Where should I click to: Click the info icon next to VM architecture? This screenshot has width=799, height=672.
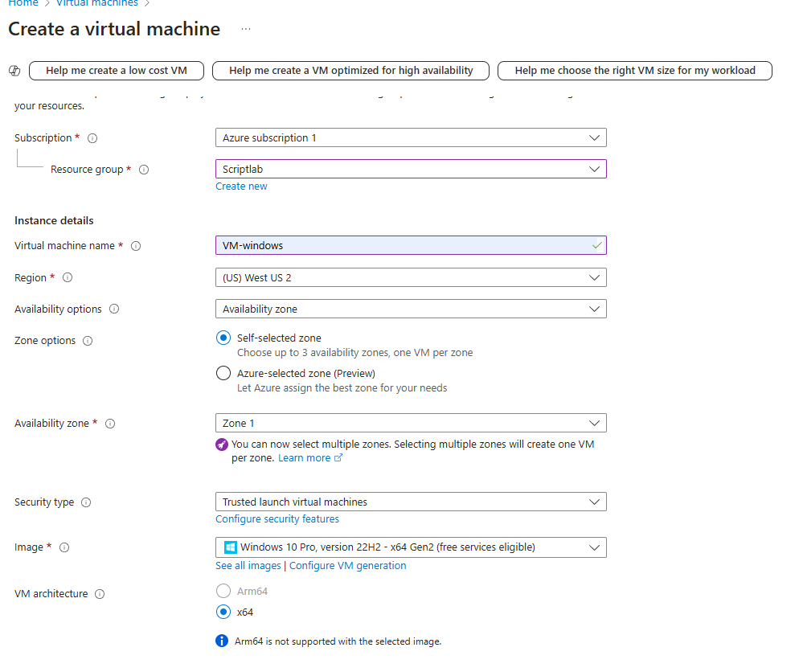[100, 594]
